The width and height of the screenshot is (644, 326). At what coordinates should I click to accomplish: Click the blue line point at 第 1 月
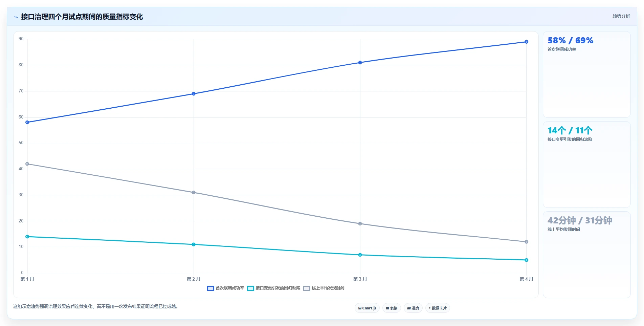point(27,122)
